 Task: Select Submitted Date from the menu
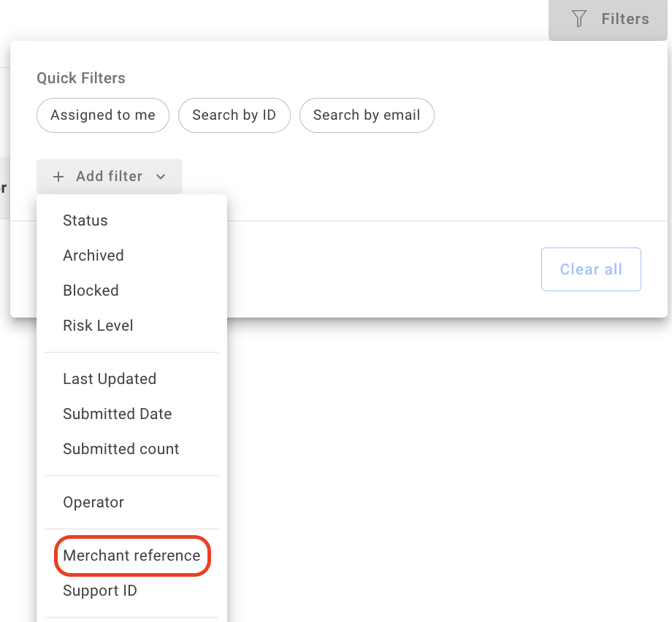(x=117, y=413)
